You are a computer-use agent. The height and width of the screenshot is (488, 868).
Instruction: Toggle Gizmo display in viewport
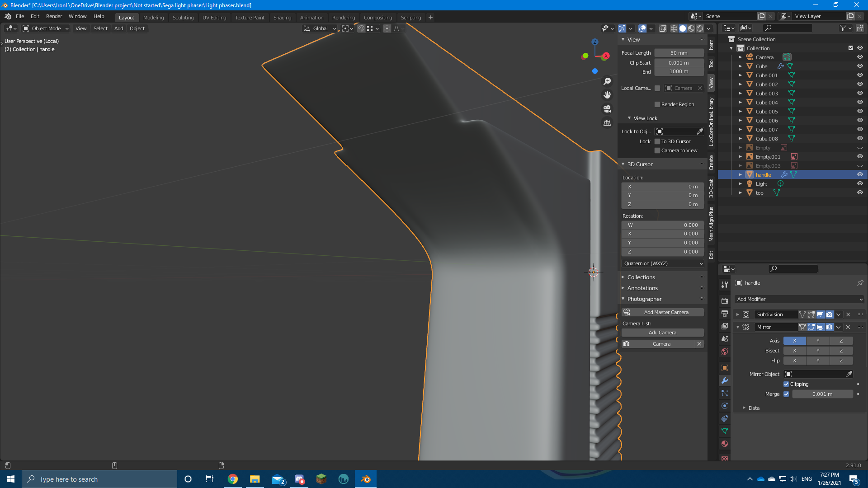(622, 28)
